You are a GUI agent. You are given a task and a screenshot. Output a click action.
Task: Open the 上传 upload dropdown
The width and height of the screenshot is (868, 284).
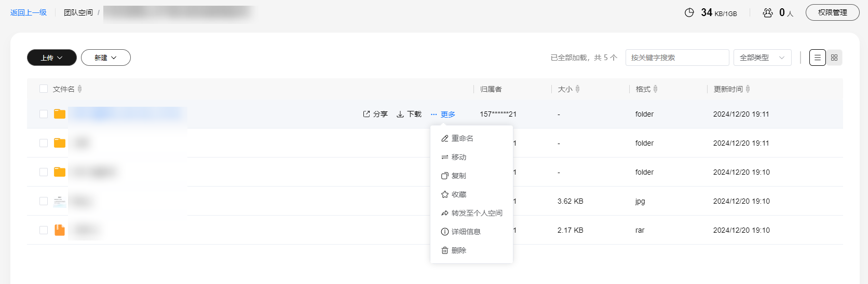click(x=52, y=58)
